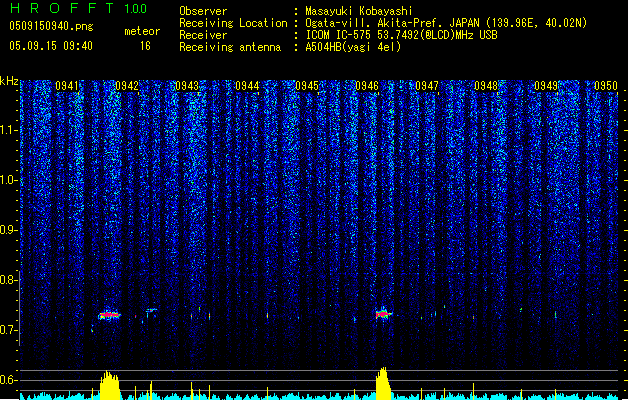Click observer name Masayuki Kobayashi

pyautogui.click(x=359, y=11)
